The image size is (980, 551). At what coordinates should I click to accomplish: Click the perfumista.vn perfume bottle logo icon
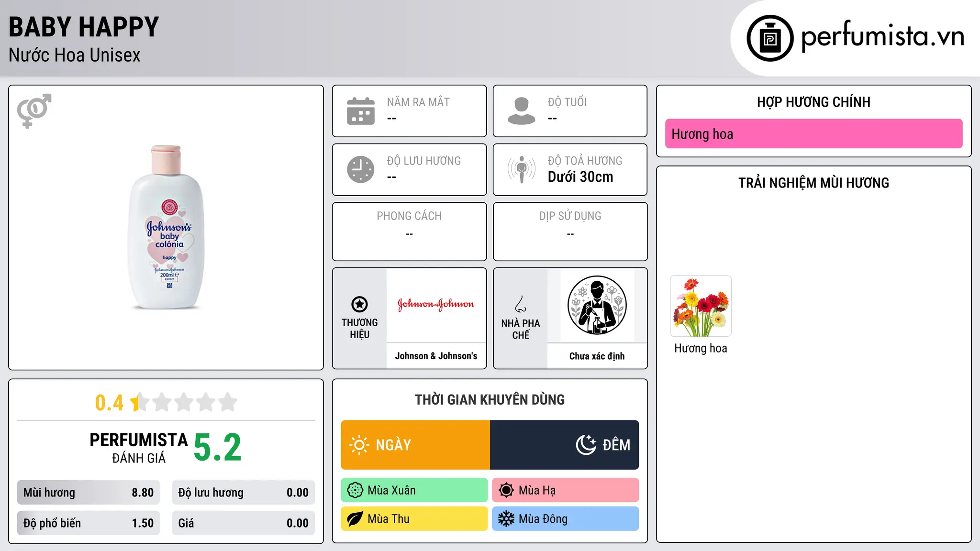pos(770,38)
